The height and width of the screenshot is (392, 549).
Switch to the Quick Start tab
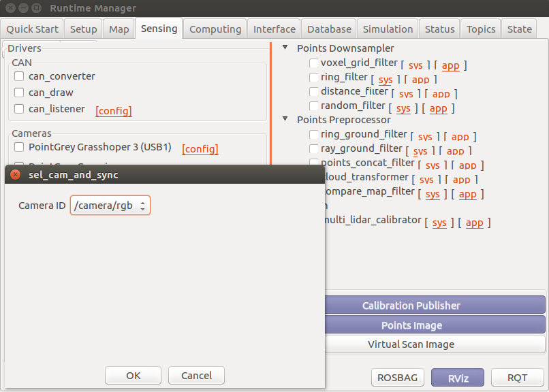tap(32, 29)
